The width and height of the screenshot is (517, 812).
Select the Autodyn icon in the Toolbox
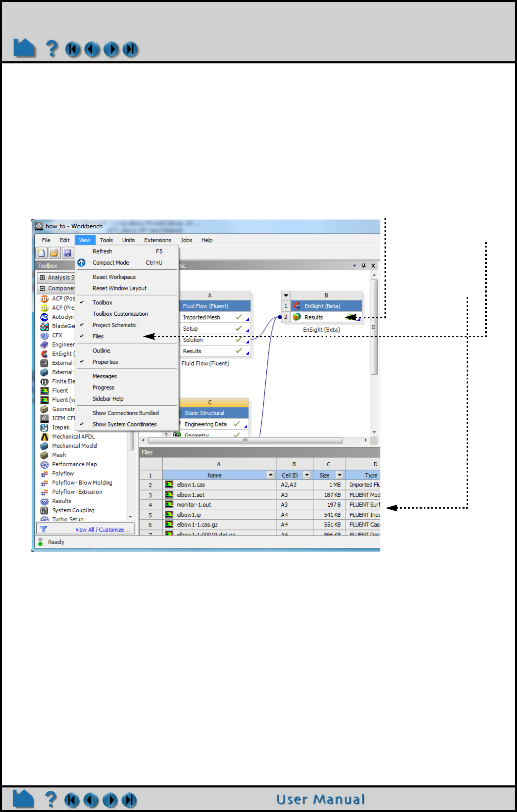coord(44,317)
